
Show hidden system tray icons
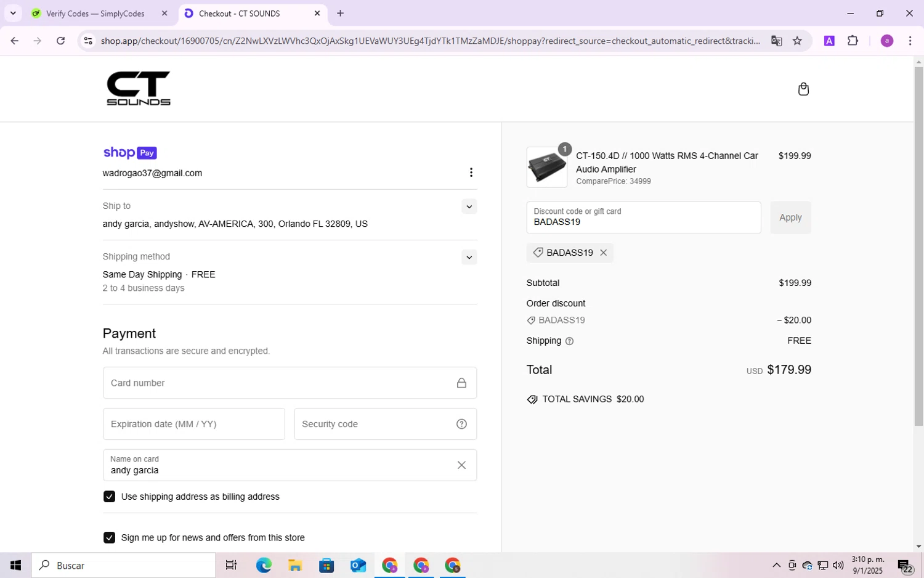click(x=776, y=566)
